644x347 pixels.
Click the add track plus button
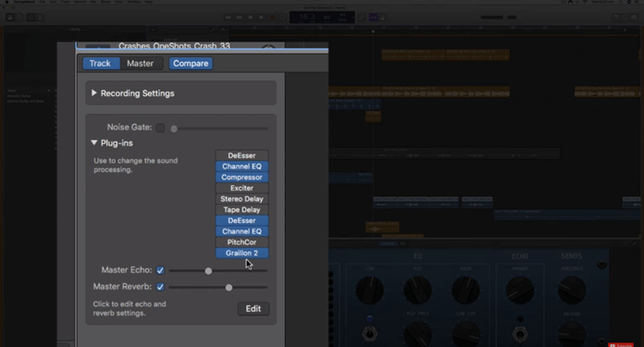point(154,30)
